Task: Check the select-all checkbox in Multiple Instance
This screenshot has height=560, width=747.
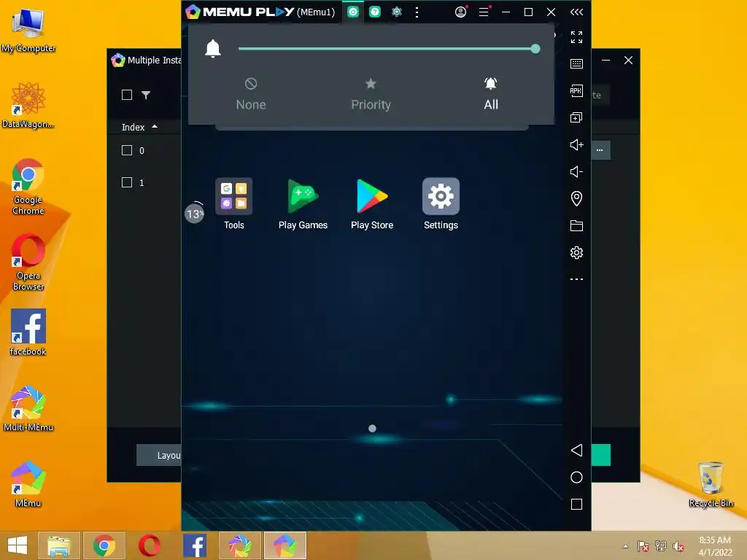Action: 127,95
